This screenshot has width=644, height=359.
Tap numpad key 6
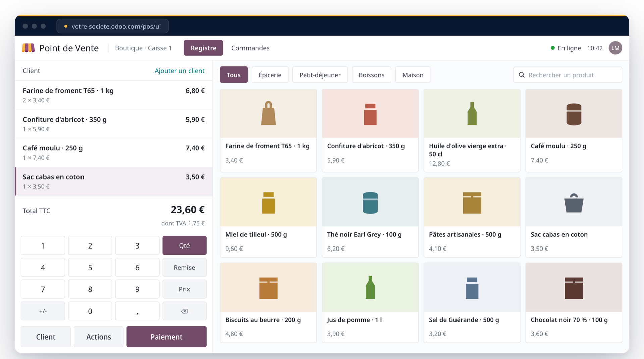(x=137, y=267)
